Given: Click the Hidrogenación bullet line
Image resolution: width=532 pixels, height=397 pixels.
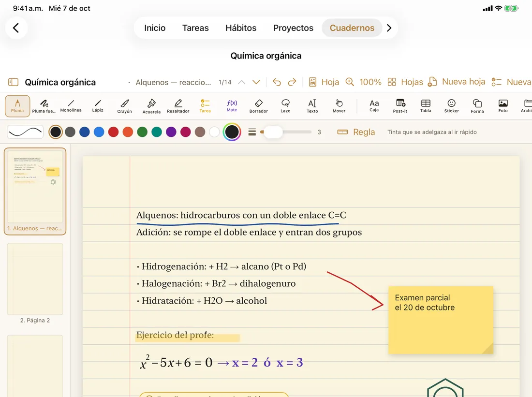Looking at the screenshot, I should [x=221, y=266].
